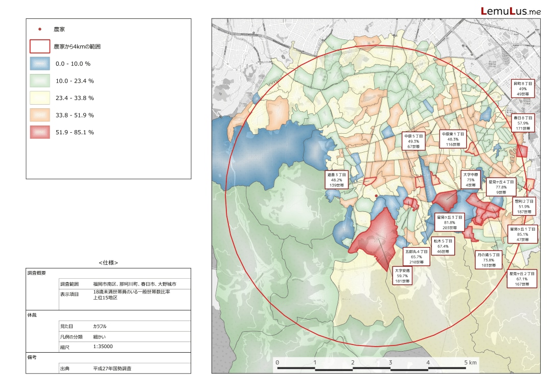Click the 備考 section header
This screenshot has width=555, height=392.
32,357
